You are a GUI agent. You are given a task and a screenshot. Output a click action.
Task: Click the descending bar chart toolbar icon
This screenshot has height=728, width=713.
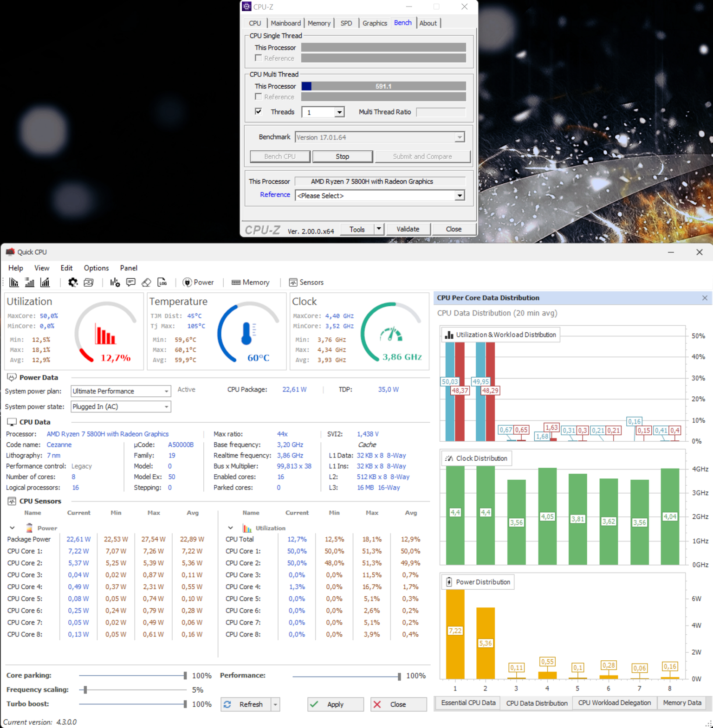(x=14, y=282)
